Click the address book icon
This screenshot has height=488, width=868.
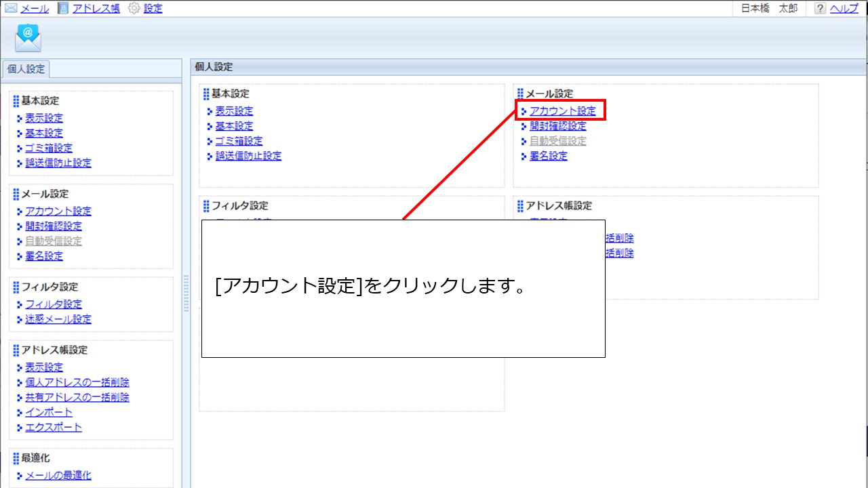coord(63,9)
